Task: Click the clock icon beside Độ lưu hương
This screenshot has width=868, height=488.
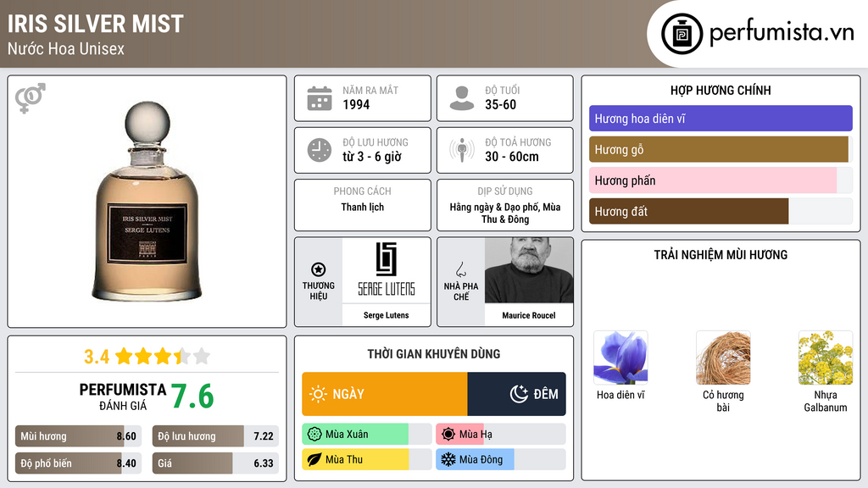Action: pos(320,150)
